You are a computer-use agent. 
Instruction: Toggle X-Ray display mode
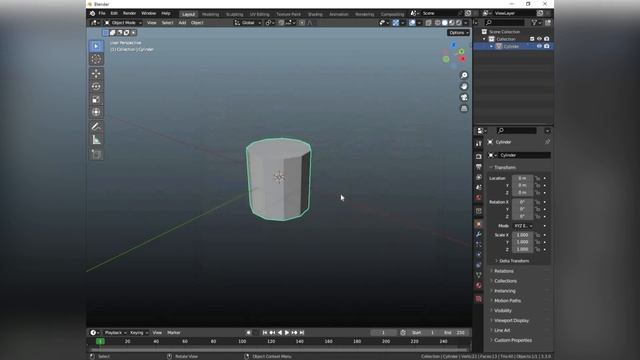click(x=429, y=23)
